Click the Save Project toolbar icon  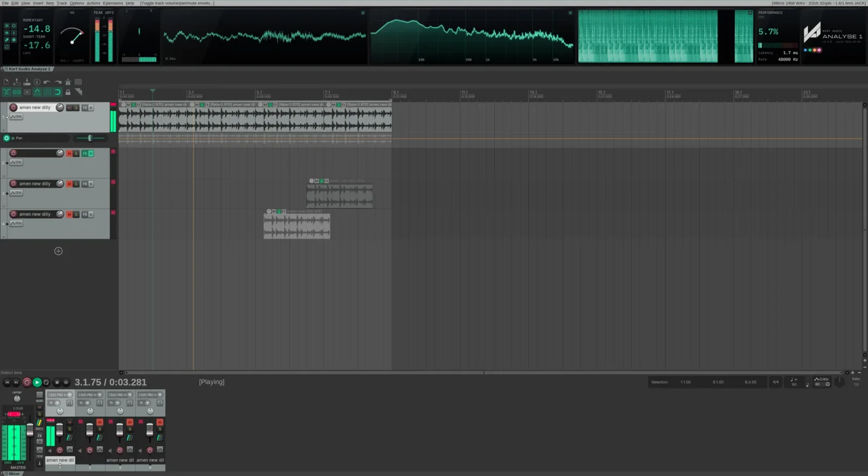[27, 82]
